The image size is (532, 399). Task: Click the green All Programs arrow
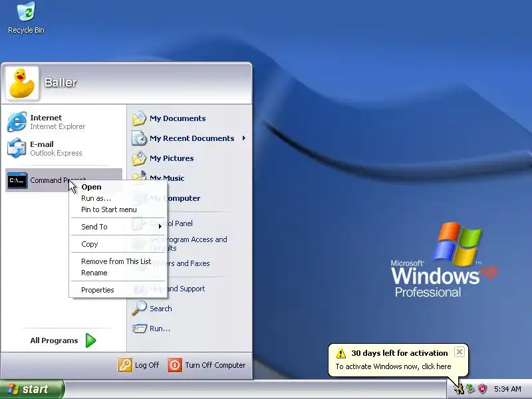[90, 340]
